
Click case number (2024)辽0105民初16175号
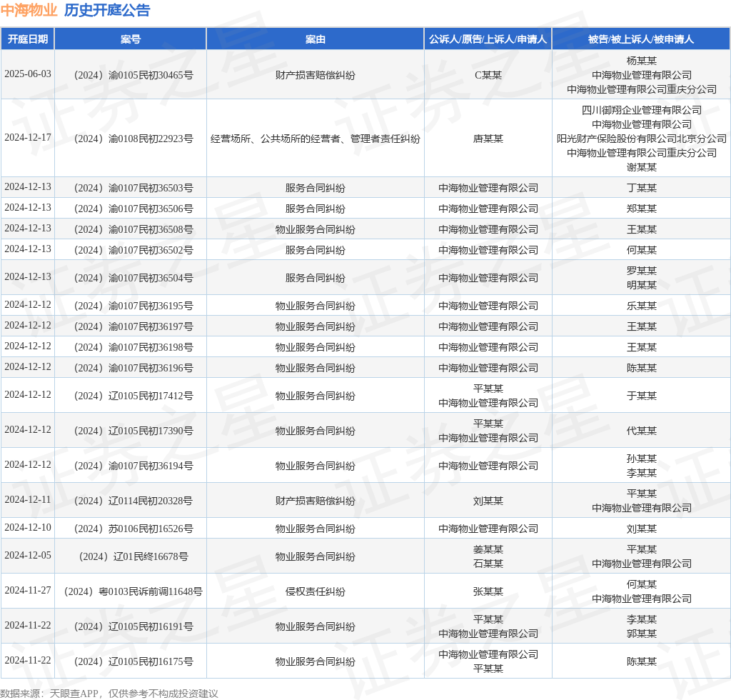click(133, 661)
